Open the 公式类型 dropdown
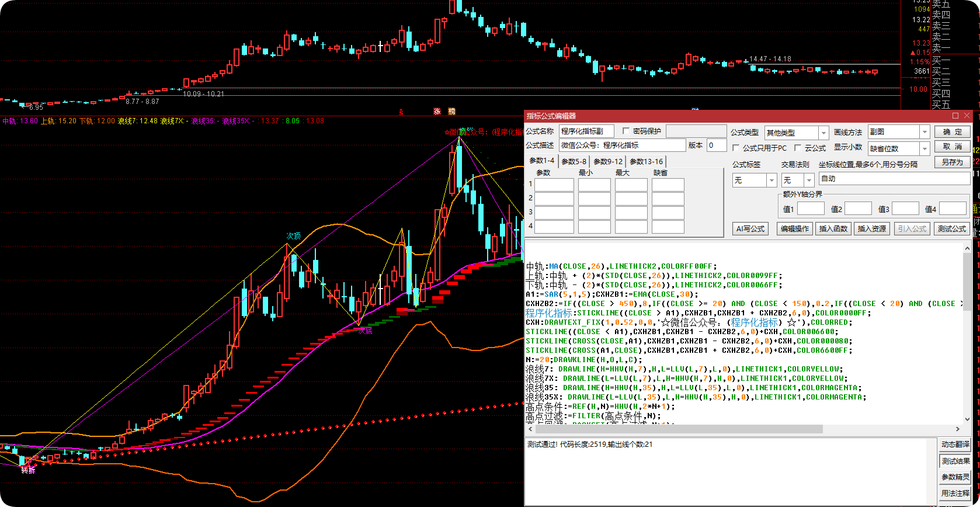This screenshot has width=980, height=507. [823, 133]
